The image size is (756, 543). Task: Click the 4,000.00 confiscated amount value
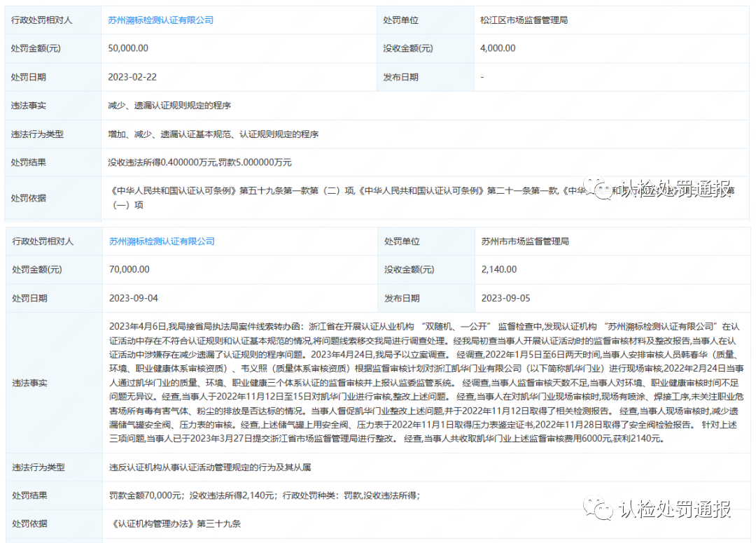498,48
